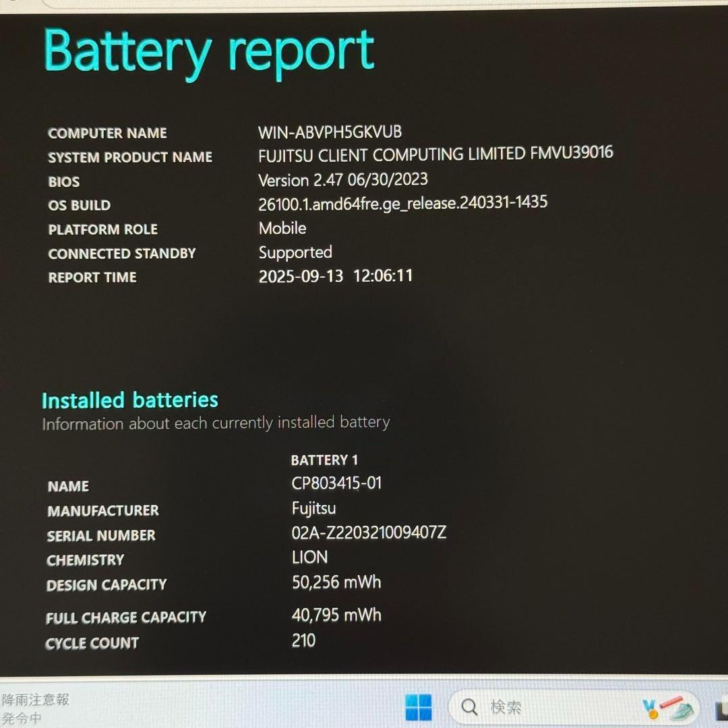This screenshot has height=728, width=728.
Task: Select full charge capacity 40,795 mWh
Action: tap(336, 615)
